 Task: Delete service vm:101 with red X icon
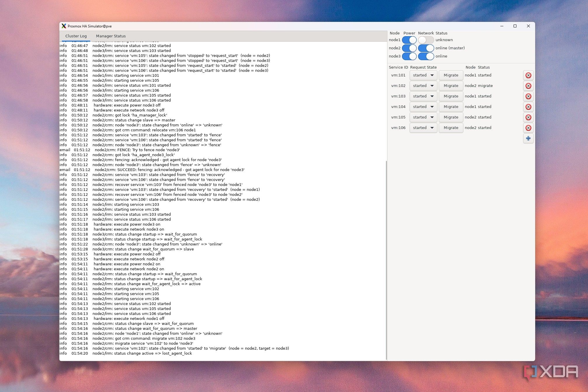(528, 75)
